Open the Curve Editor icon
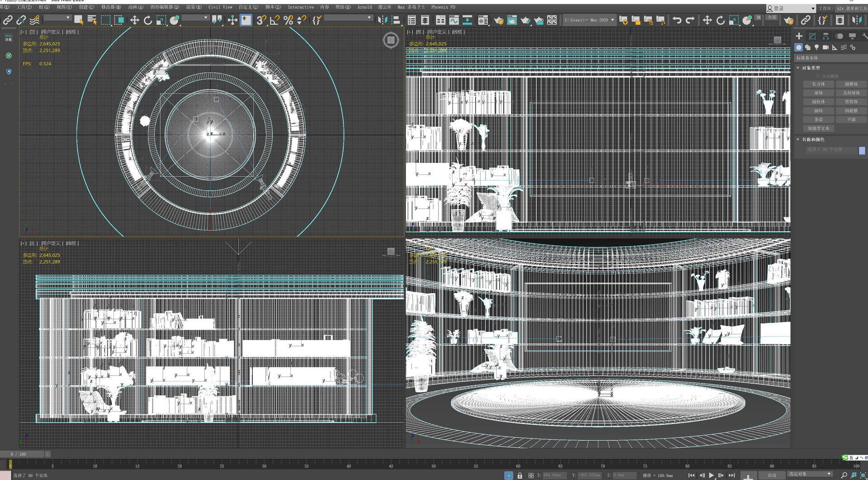 click(x=454, y=20)
